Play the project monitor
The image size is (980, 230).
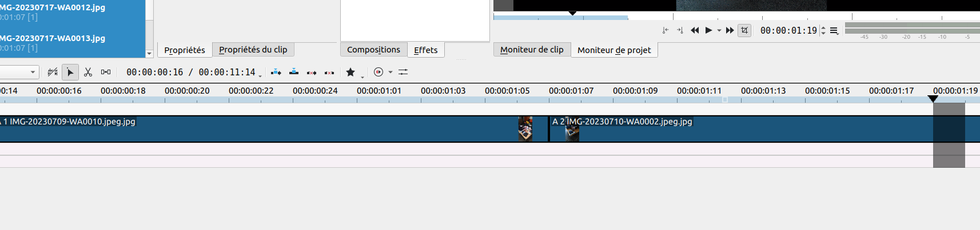pyautogui.click(x=708, y=30)
